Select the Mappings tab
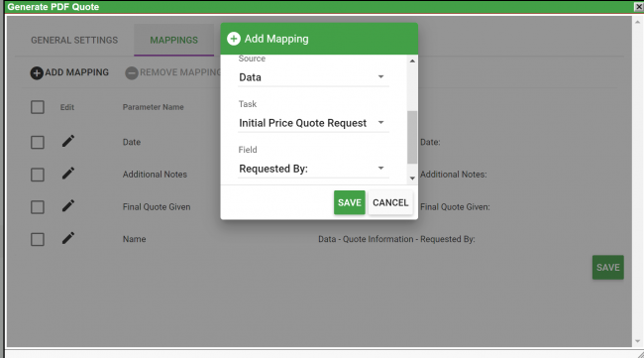 pos(173,40)
